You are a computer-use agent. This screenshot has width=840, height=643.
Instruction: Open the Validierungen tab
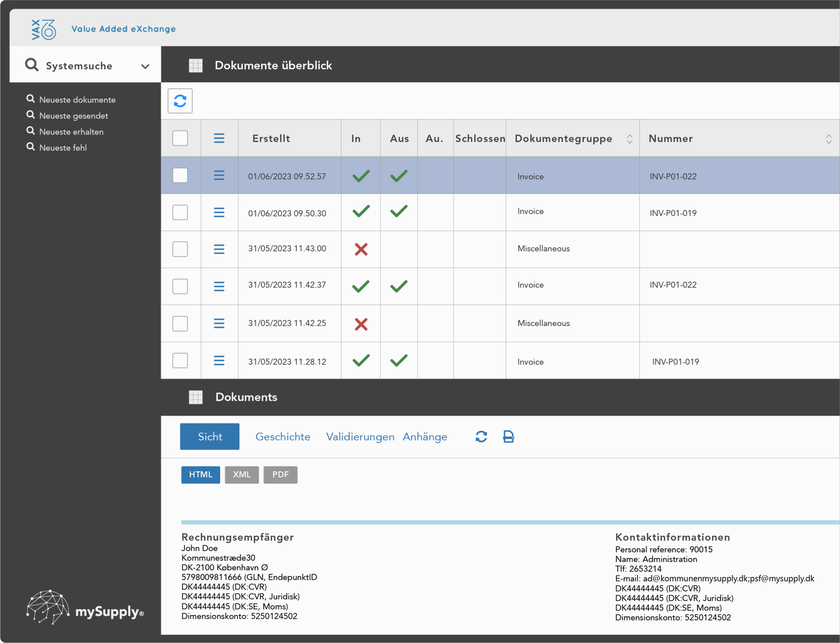tap(360, 437)
